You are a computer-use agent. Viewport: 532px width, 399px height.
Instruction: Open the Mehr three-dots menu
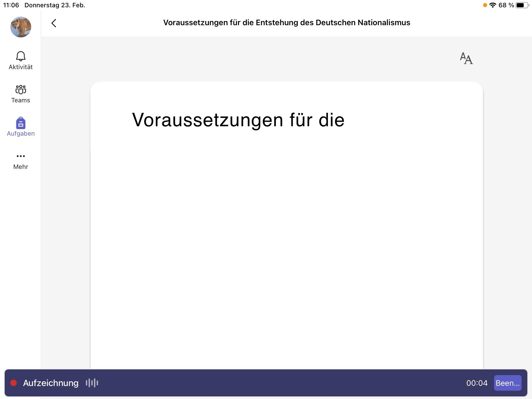pyautogui.click(x=21, y=156)
